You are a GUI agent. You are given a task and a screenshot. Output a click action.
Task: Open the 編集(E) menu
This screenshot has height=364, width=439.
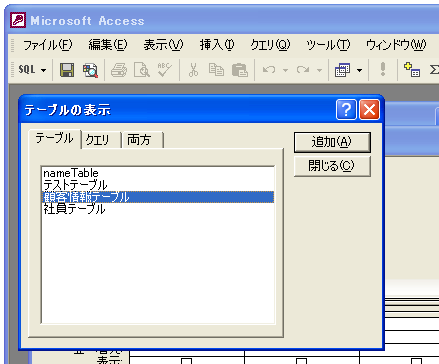click(108, 45)
